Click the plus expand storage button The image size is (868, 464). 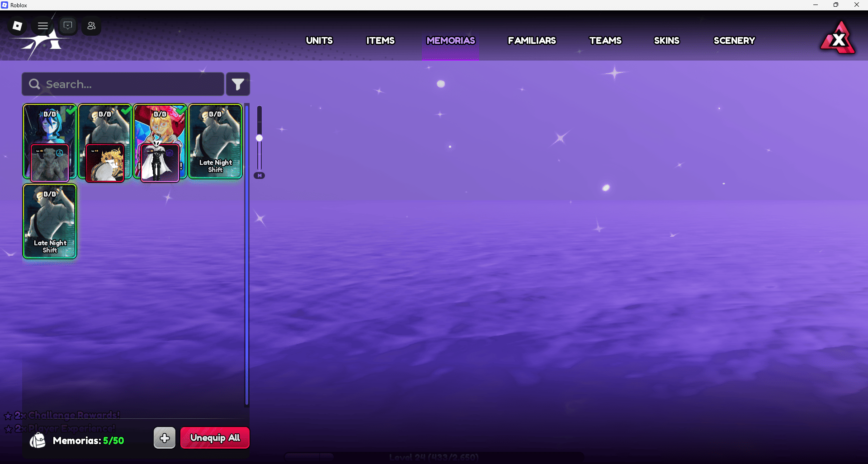pos(165,438)
